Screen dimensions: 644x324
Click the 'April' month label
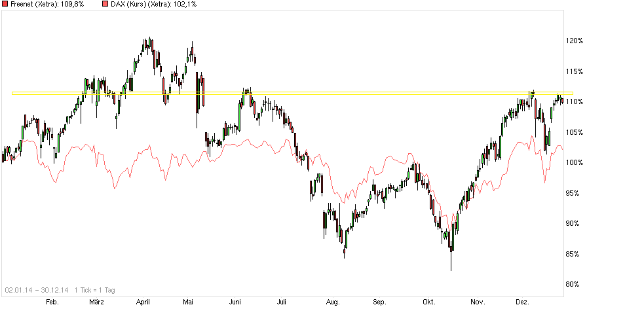coord(143,302)
